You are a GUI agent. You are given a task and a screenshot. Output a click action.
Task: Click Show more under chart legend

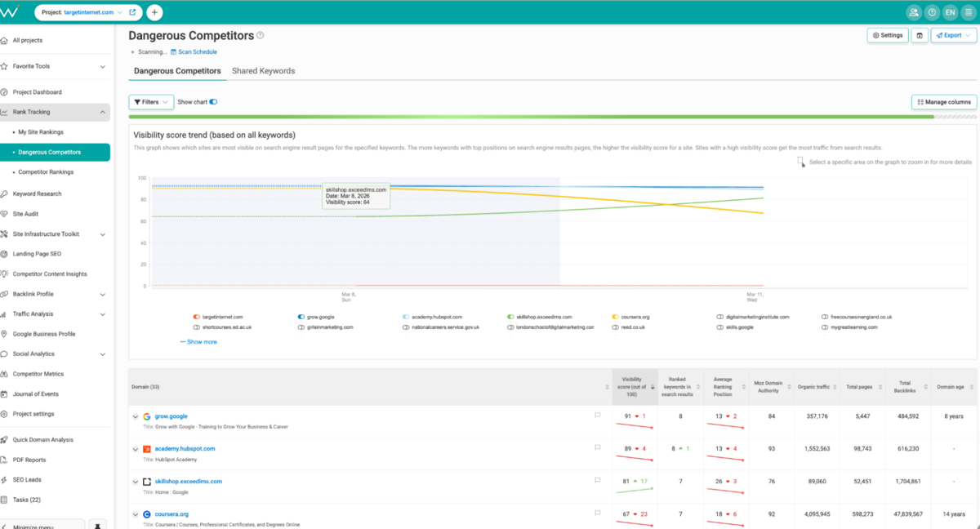tap(198, 342)
